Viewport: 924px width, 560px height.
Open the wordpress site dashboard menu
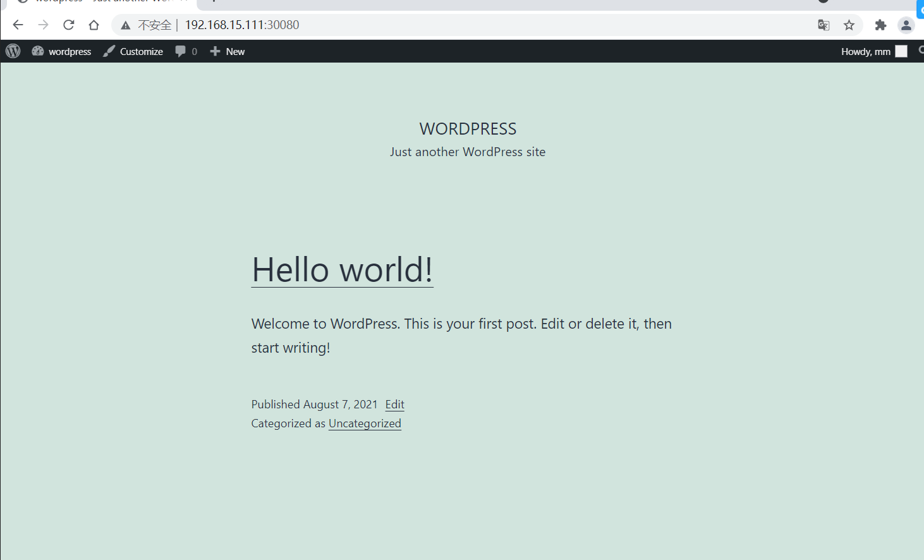(62, 51)
